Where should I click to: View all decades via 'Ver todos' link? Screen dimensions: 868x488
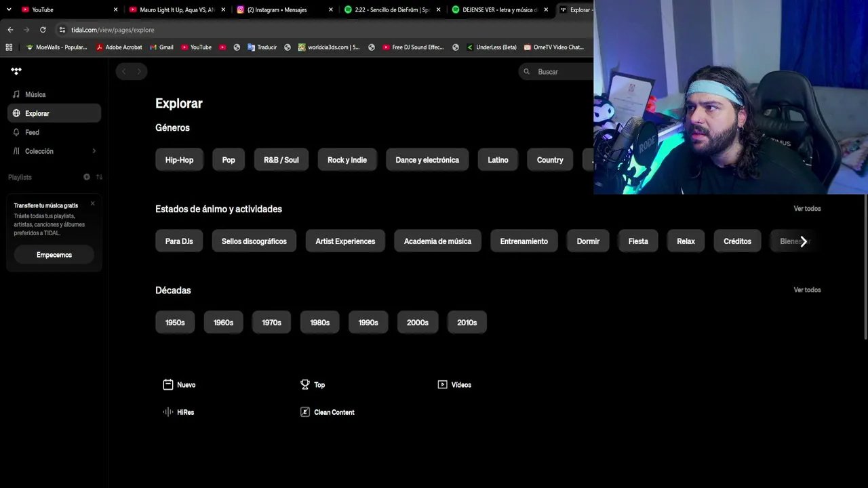click(807, 290)
